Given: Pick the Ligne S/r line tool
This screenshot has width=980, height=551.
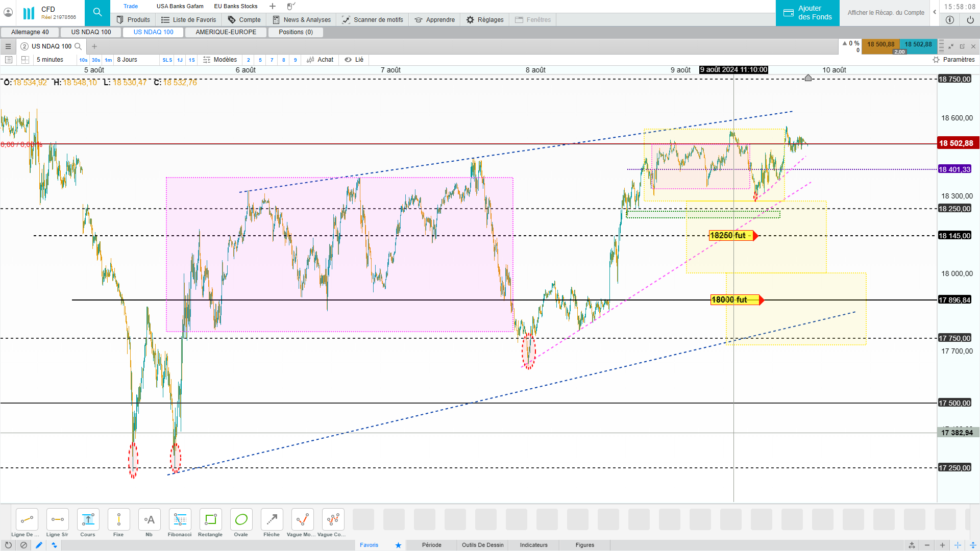Looking at the screenshot, I should pos(57,520).
